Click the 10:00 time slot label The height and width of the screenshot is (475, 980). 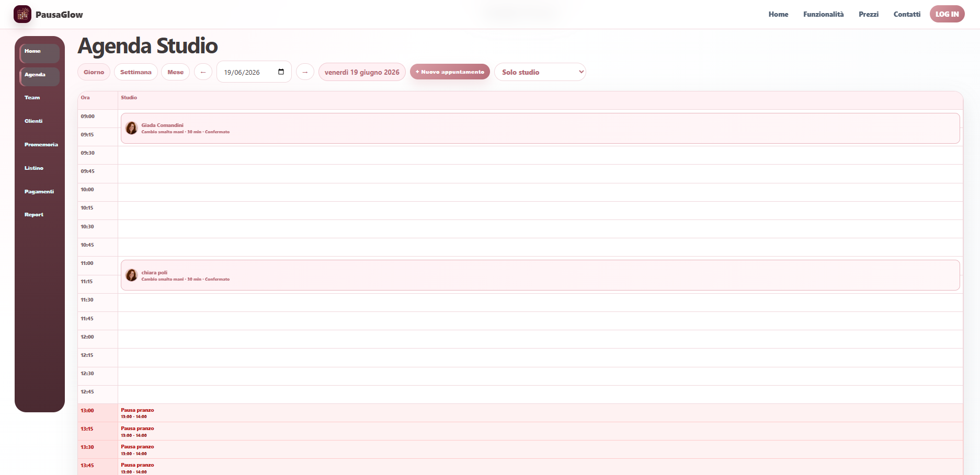pos(87,190)
